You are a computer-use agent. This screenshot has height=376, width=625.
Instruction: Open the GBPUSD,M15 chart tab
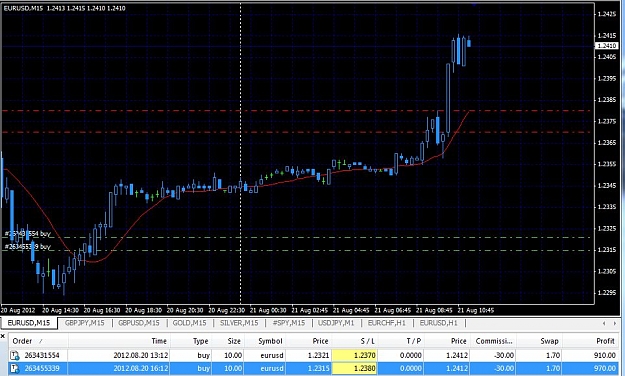(139, 323)
